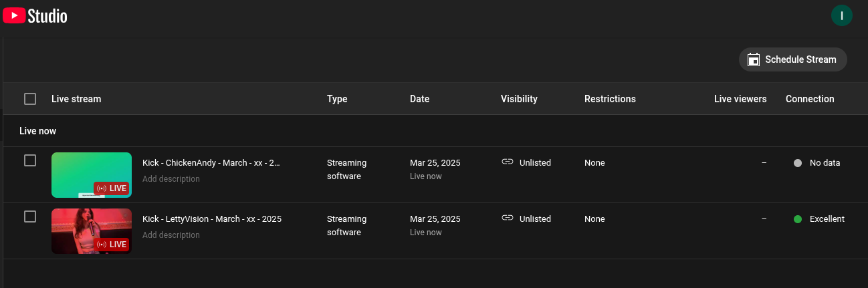Viewport: 868px width, 288px height.
Task: Click the calendar icon in Schedule Stream
Action: [753, 59]
